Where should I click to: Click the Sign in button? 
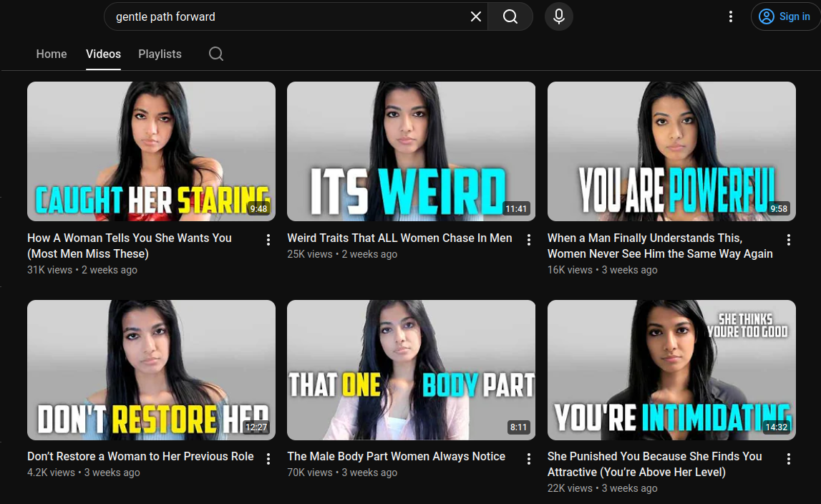click(785, 16)
